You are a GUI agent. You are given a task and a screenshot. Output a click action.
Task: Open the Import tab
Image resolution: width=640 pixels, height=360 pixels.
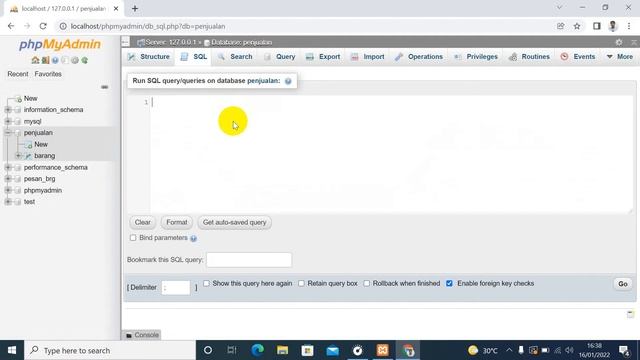tap(367, 57)
